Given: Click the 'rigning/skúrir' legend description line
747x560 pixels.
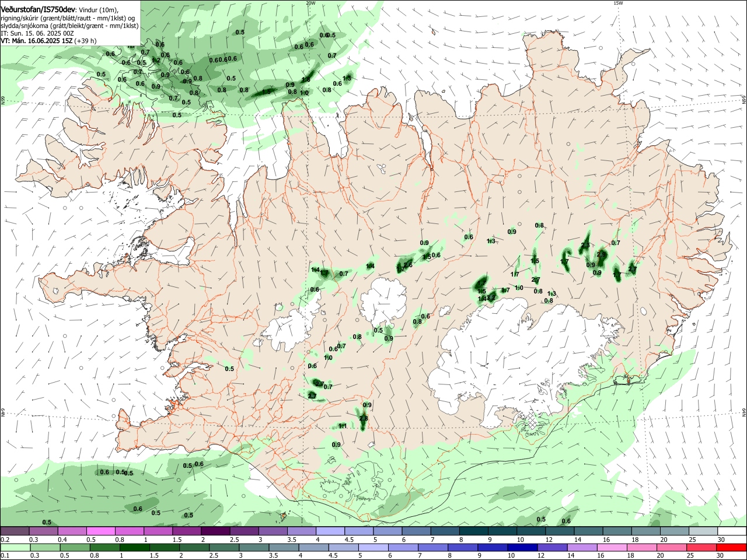Looking at the screenshot, I should pos(68,17).
